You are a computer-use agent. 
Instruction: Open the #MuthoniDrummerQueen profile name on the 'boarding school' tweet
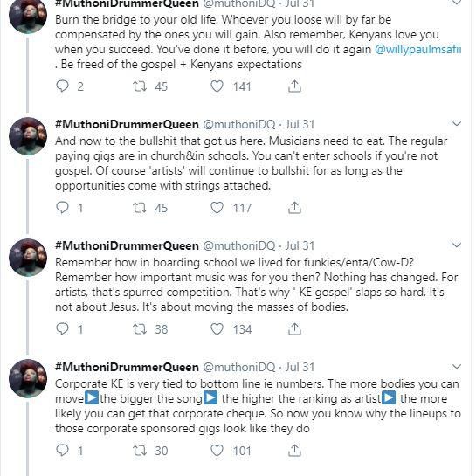coord(127,245)
